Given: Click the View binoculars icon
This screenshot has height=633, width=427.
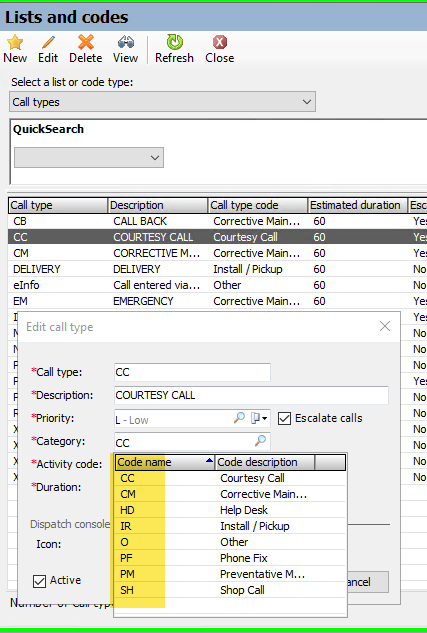Looking at the screenshot, I should pos(126,42).
